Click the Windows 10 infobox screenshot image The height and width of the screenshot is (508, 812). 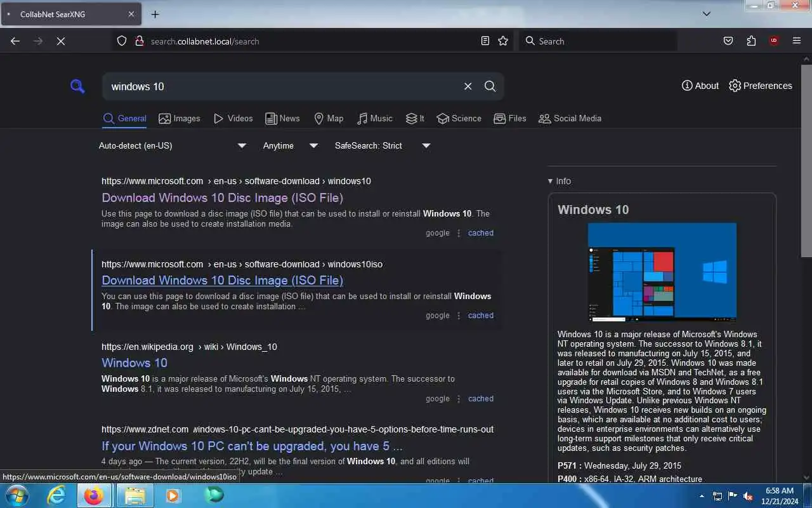pos(662,272)
